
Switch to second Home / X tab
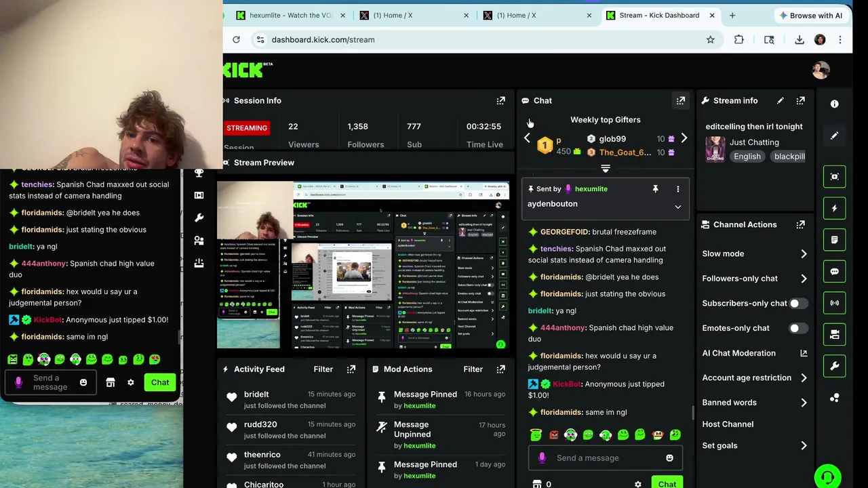coord(537,15)
